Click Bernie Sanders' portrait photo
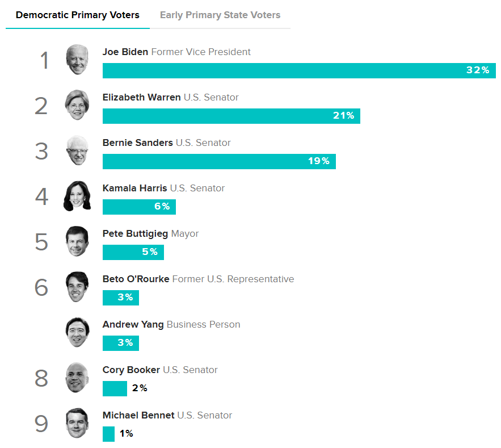 [77, 150]
